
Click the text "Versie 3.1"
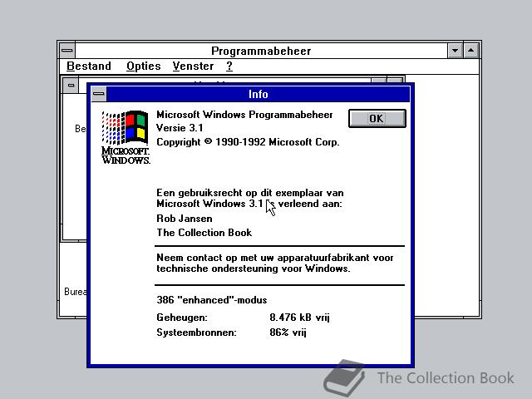point(180,128)
